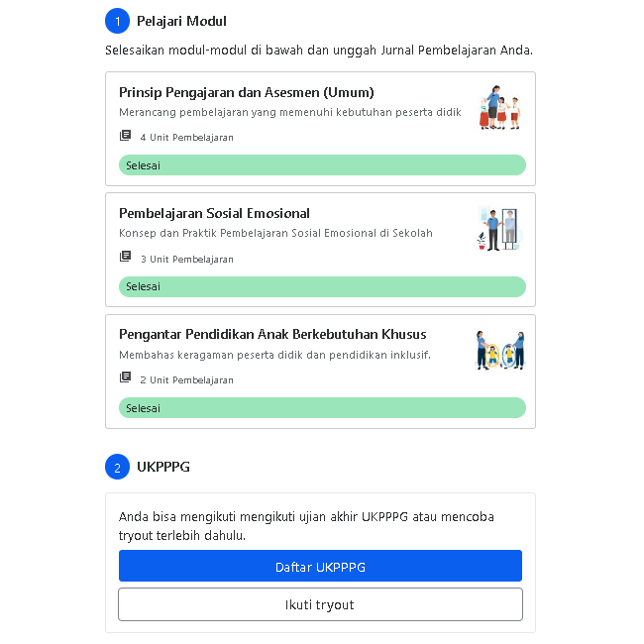Click the unit icon in Pembelajaran Sosial Emosional card
The width and height of the screenshot is (644, 644).
(x=125, y=258)
